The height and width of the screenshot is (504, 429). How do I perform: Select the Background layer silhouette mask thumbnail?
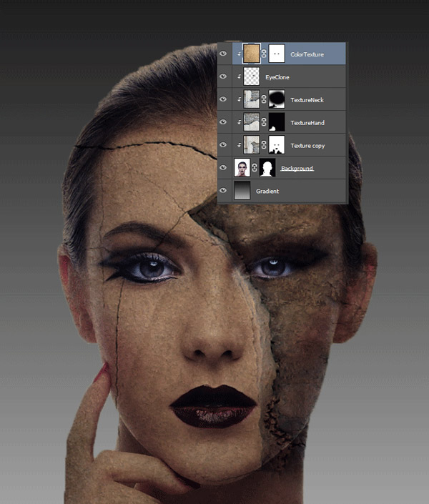coord(267,168)
